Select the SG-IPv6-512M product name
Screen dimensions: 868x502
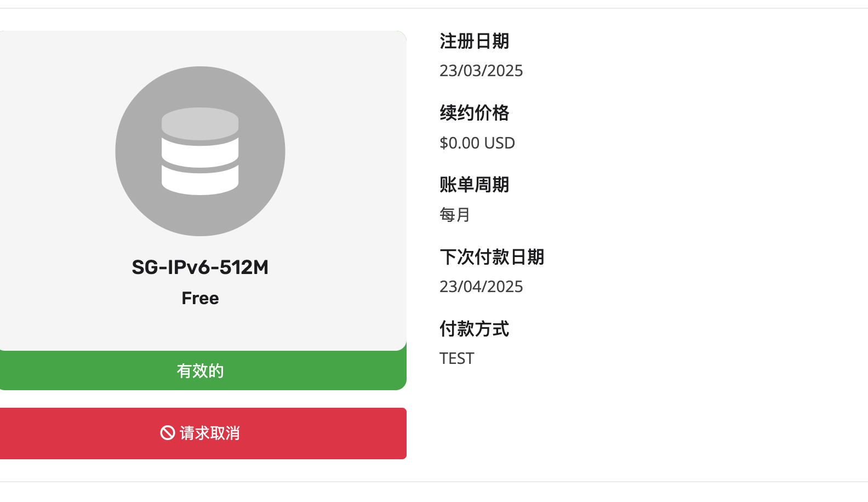(x=200, y=267)
